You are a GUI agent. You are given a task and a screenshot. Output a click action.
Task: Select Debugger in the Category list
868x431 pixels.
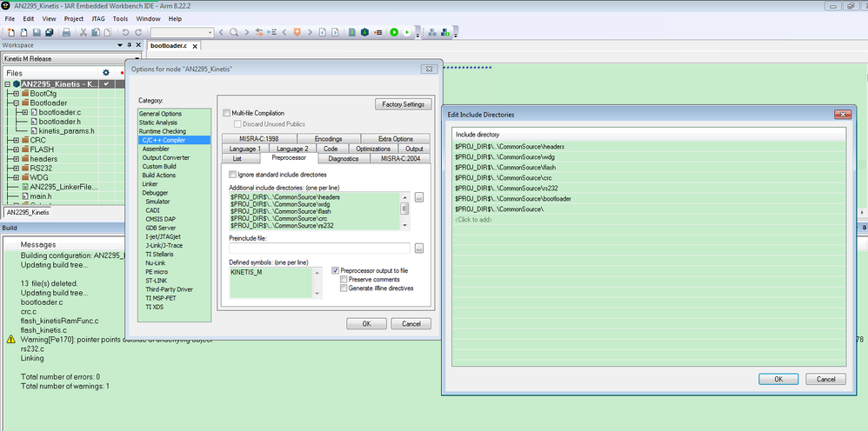tap(155, 193)
